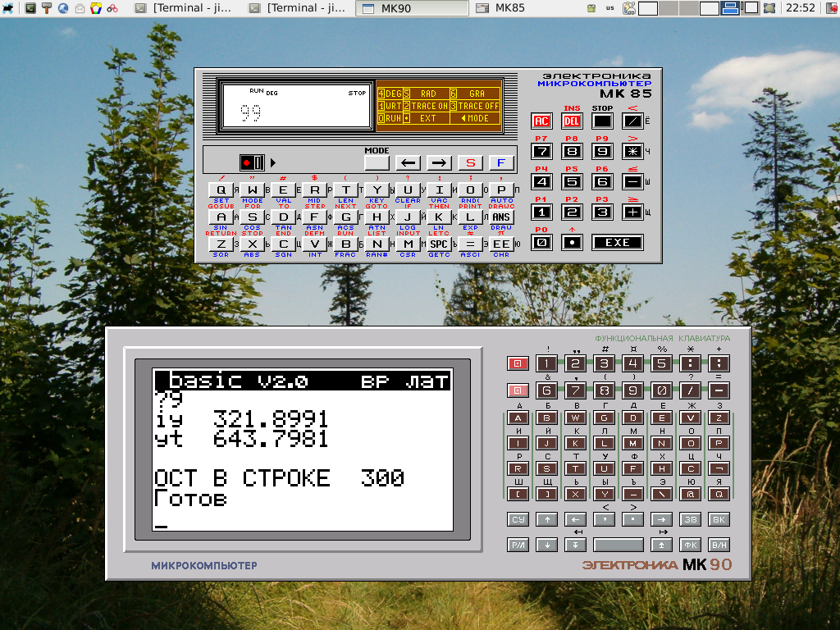Screen dimensions: 840x630
Task: Click the digit 7 key on MK85 numpad
Action: point(541,152)
